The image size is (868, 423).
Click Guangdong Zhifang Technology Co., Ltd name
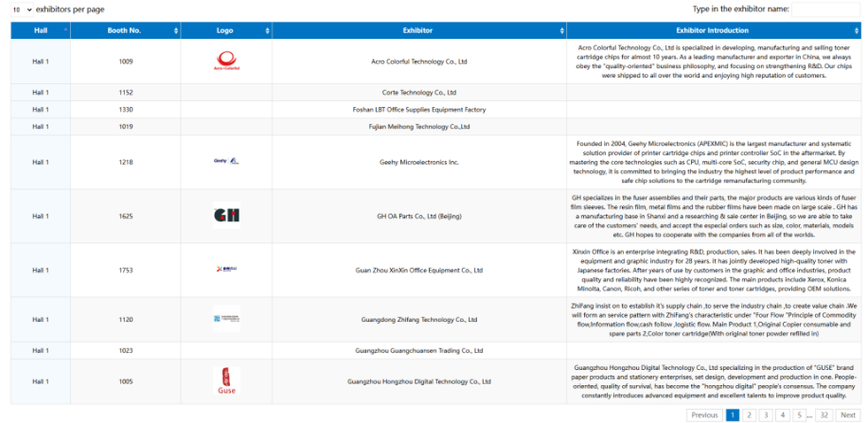[x=418, y=320]
